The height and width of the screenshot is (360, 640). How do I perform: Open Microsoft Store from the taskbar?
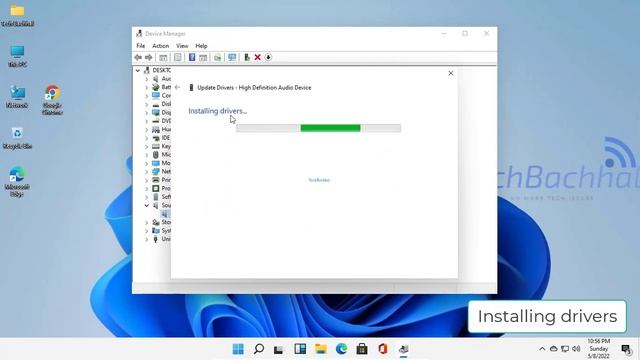(362, 349)
